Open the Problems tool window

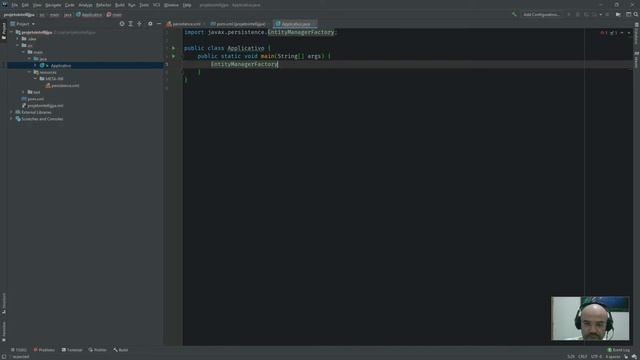click(x=44, y=350)
